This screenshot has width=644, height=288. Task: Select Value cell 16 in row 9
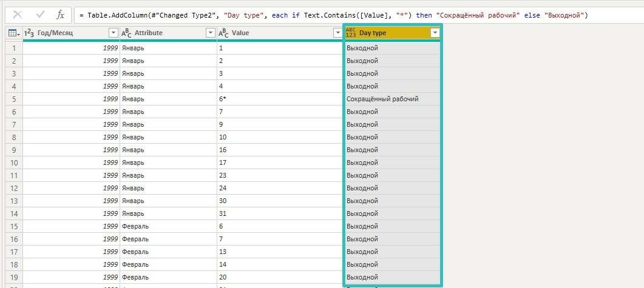280,150
